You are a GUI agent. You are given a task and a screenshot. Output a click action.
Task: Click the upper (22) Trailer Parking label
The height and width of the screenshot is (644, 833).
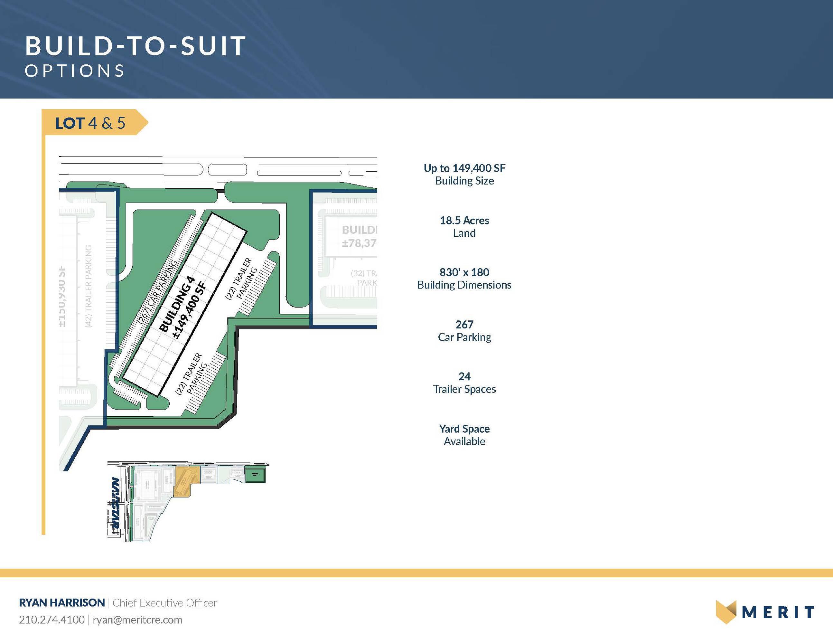click(242, 279)
